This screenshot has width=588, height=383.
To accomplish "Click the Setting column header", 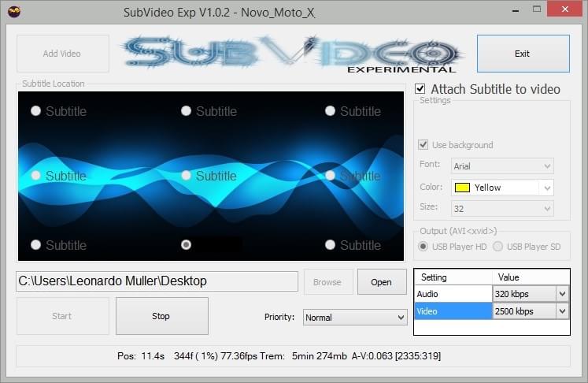I will [453, 277].
